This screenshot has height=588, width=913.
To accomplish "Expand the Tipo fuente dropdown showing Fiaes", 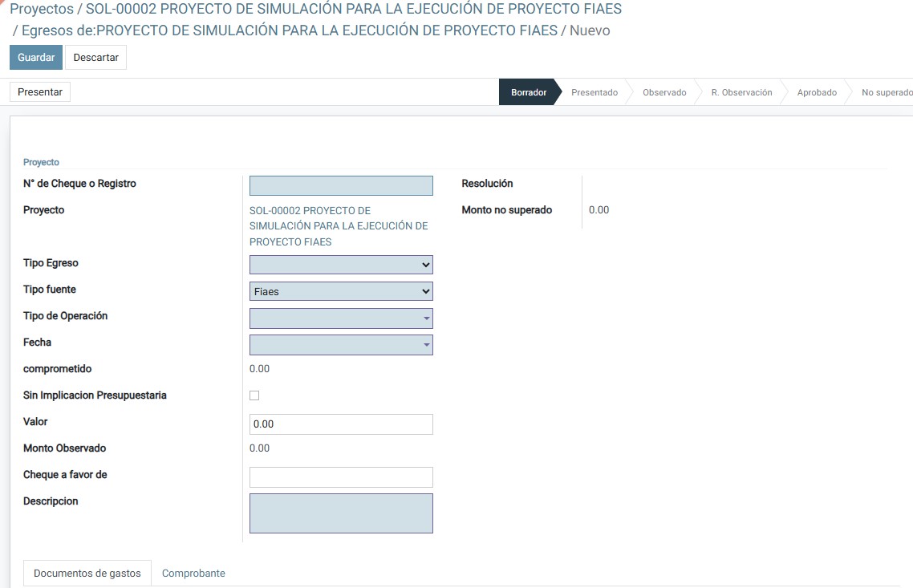I will tap(341, 291).
